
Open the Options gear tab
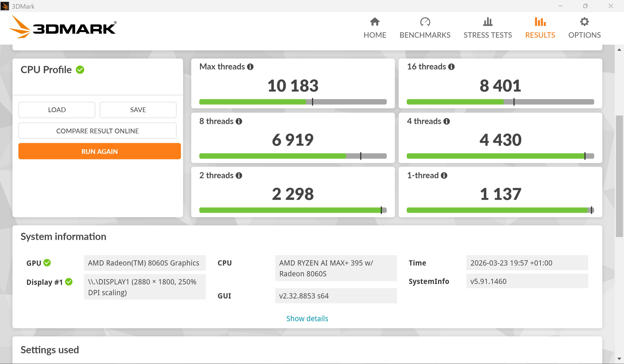click(584, 28)
